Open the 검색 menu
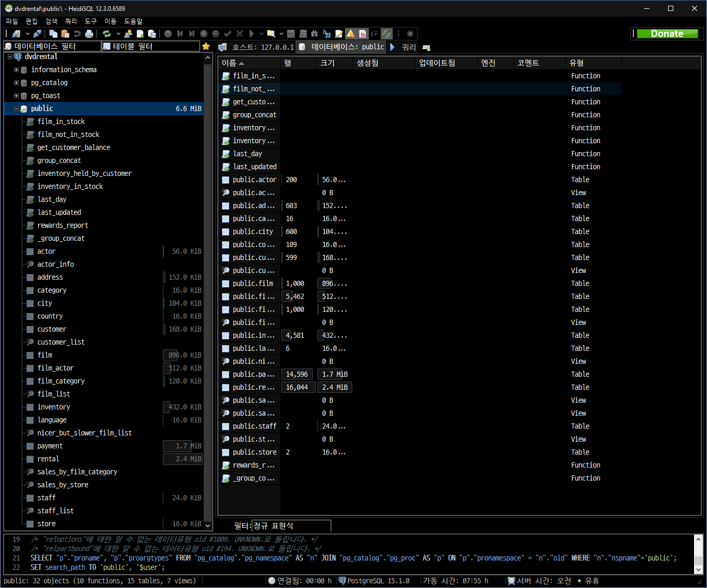 (x=51, y=21)
